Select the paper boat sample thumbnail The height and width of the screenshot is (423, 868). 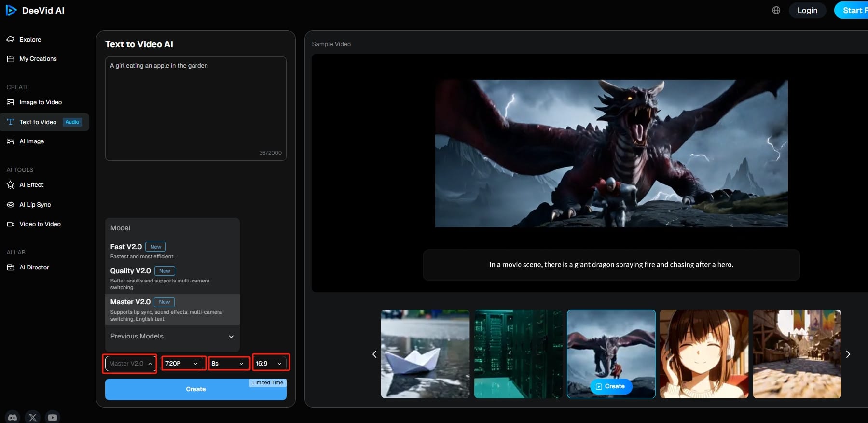425,354
